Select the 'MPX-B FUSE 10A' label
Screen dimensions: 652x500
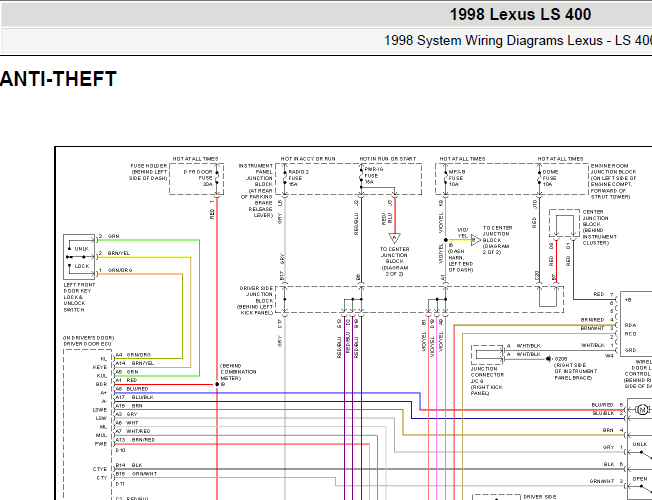pos(457,178)
